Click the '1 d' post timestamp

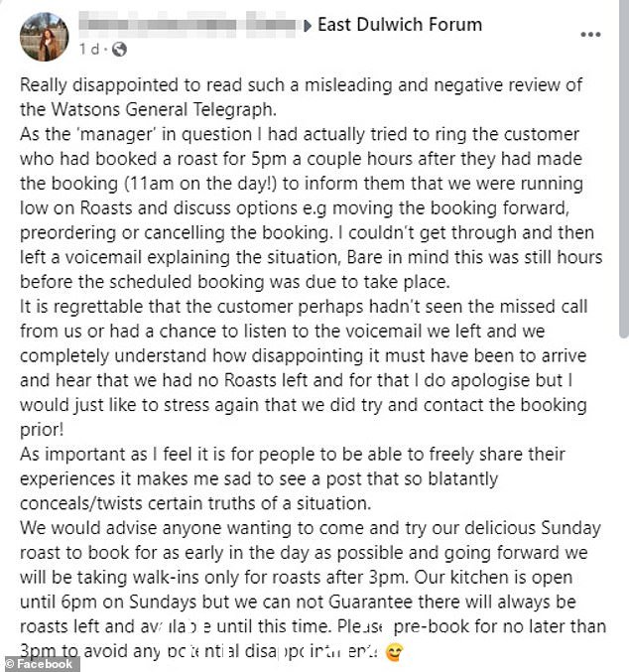pos(88,50)
